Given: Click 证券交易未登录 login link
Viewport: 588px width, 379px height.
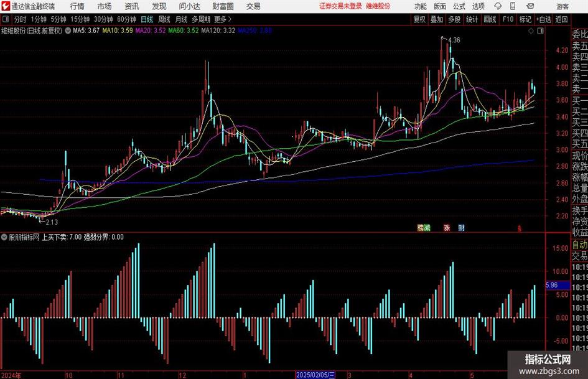Looking at the screenshot, I should click(x=340, y=6).
